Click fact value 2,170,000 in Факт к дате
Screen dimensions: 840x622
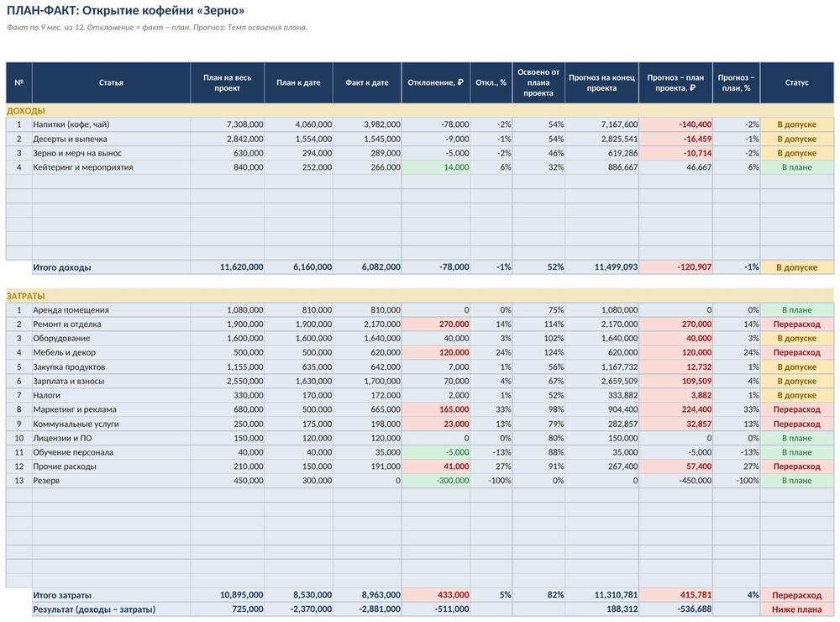367,324
